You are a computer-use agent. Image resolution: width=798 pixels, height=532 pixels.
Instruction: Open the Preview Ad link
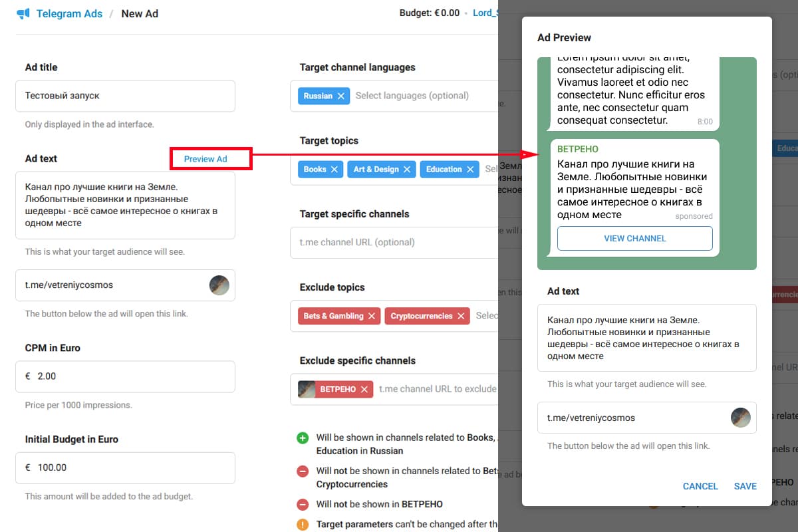coord(205,159)
